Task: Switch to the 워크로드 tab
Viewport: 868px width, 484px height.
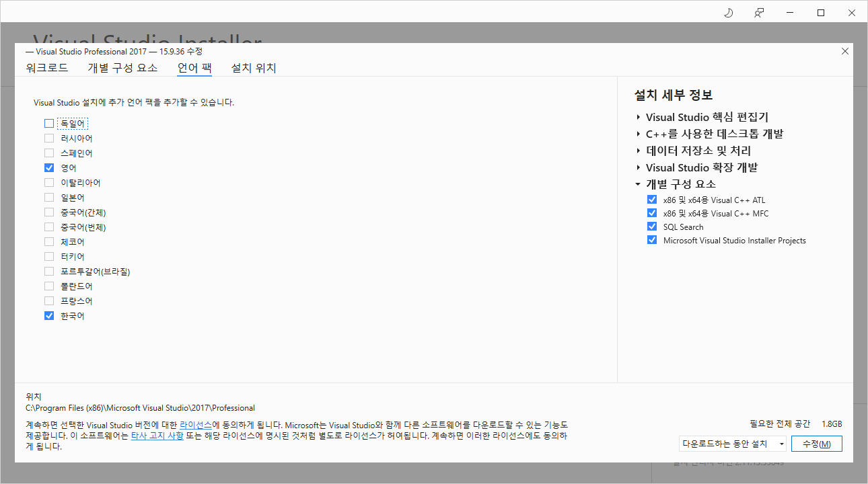Action: (x=47, y=68)
